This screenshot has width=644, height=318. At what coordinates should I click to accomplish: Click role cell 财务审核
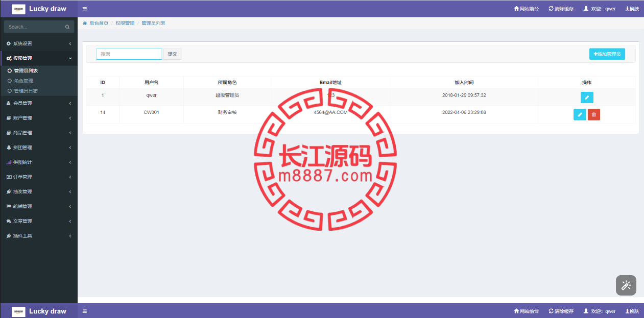click(x=227, y=112)
